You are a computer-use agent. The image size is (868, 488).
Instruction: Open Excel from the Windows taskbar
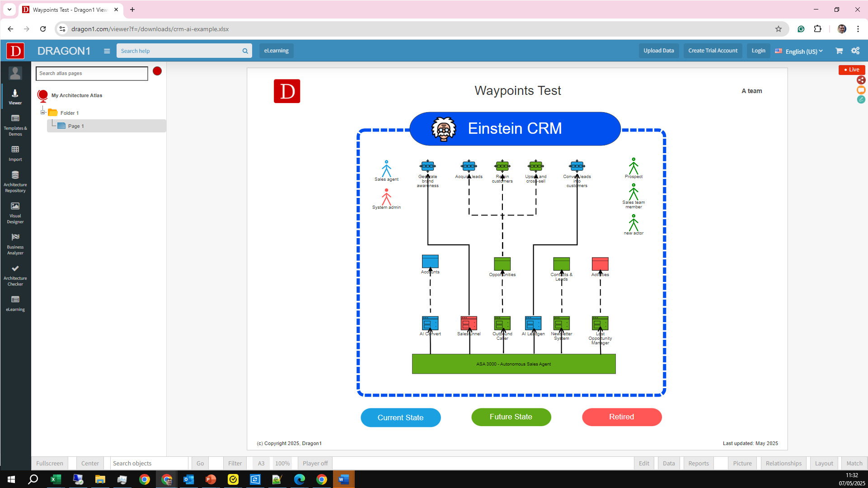[x=56, y=479]
